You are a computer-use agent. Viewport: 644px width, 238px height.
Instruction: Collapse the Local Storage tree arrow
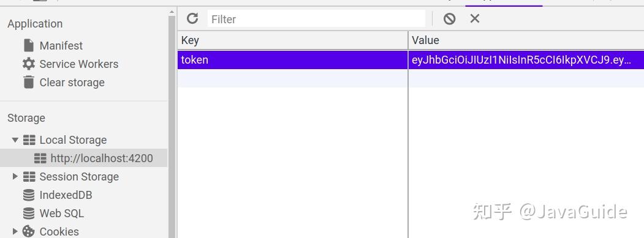(15, 140)
